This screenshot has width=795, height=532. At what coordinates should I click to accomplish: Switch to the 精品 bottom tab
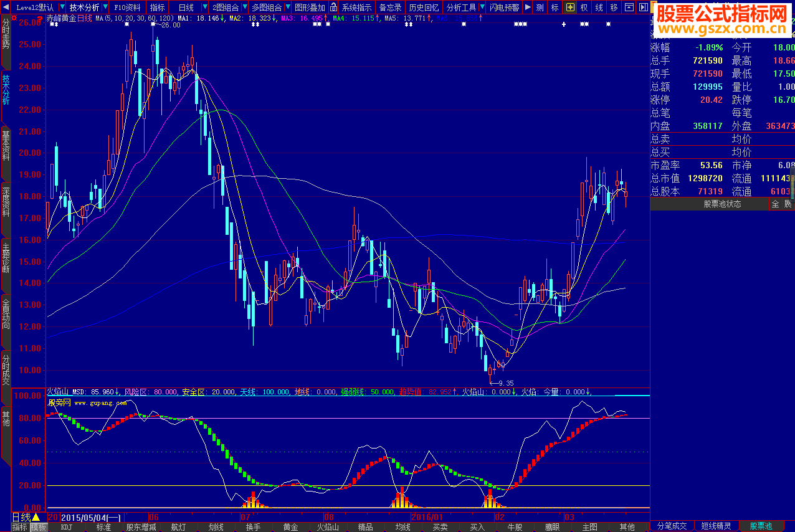tap(366, 527)
